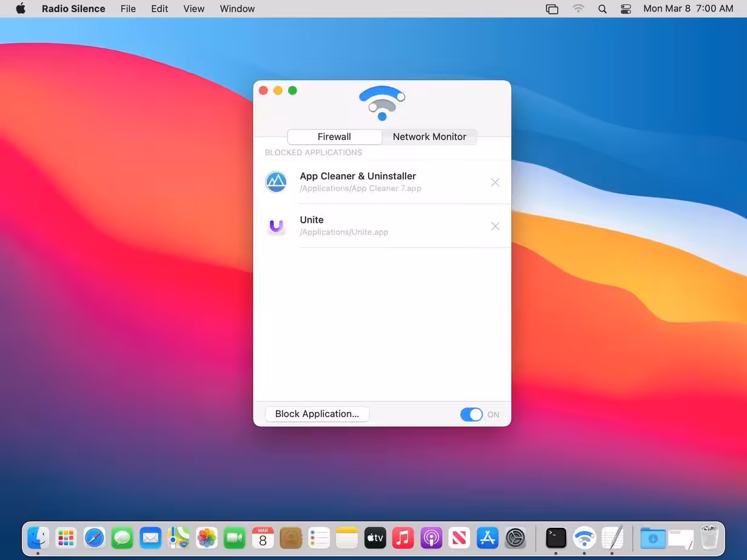Select the Firewall tab
The width and height of the screenshot is (747, 560).
click(334, 137)
